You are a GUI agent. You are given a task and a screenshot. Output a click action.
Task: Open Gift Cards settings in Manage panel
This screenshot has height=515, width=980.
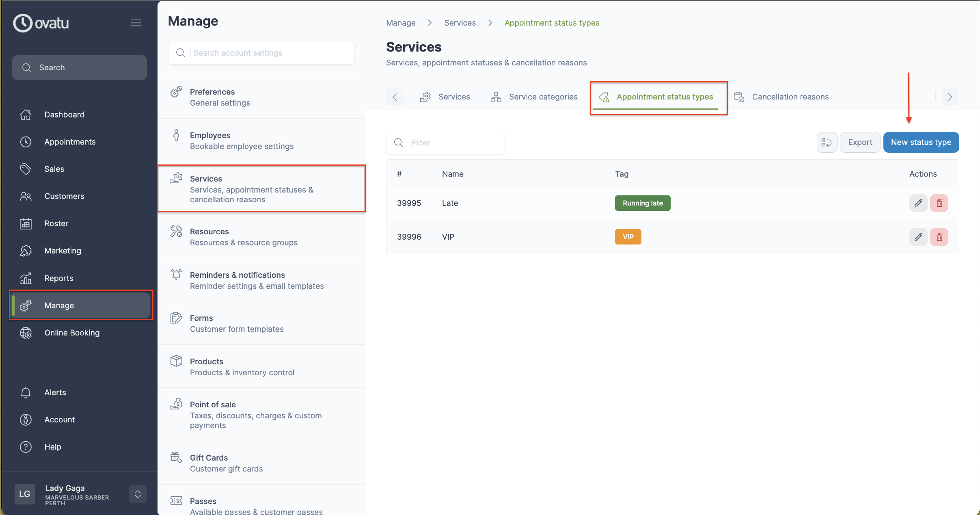(209, 457)
